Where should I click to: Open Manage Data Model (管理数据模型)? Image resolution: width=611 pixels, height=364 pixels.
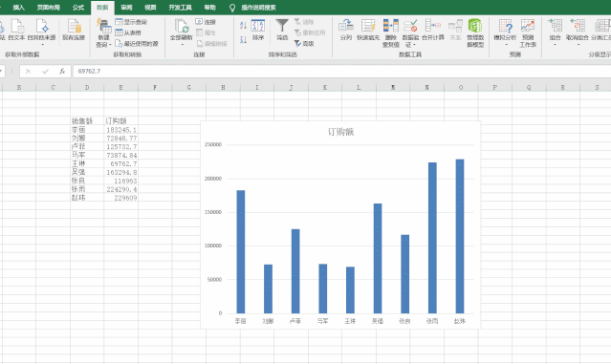475,33
